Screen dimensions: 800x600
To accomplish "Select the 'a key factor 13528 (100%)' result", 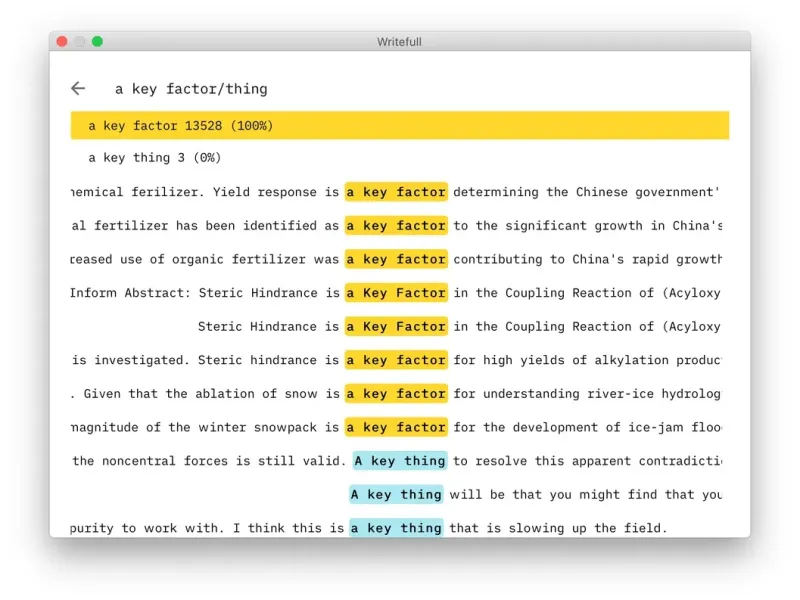I will pos(399,126).
